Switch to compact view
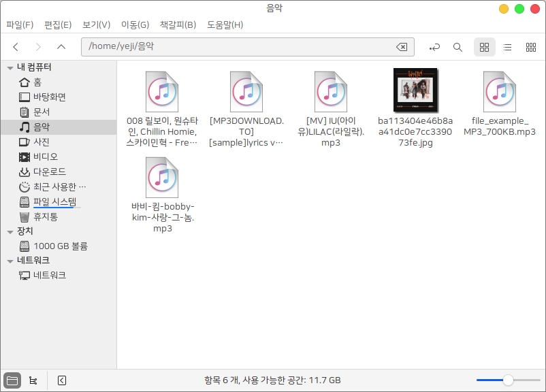 point(531,47)
